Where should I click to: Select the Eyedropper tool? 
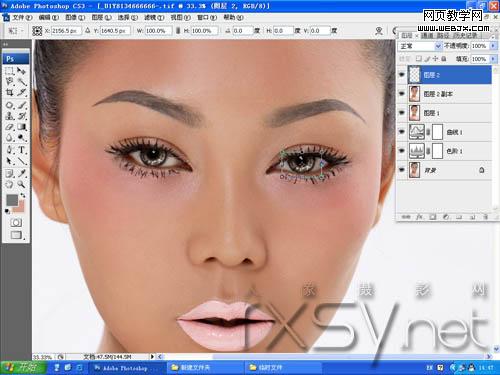[x=21, y=173]
